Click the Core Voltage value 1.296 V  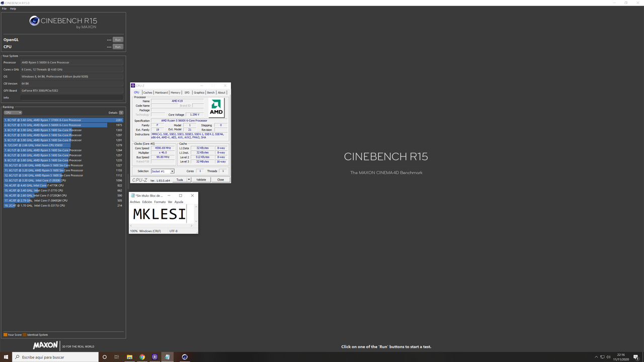point(194,115)
